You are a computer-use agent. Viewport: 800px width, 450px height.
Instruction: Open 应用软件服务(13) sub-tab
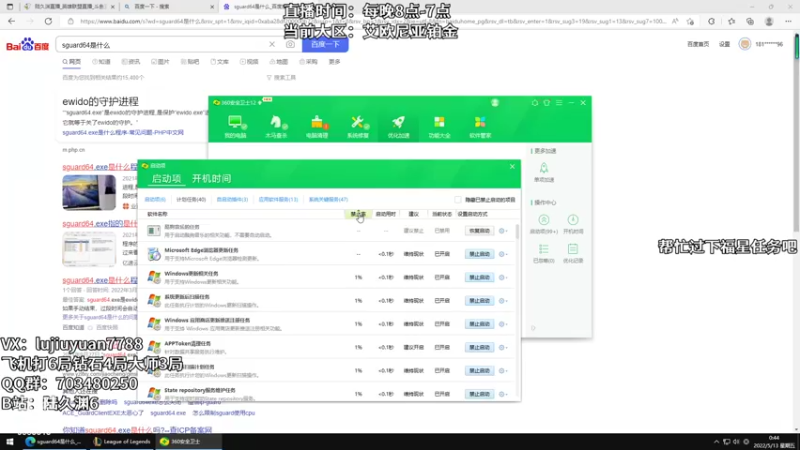pyautogui.click(x=278, y=199)
